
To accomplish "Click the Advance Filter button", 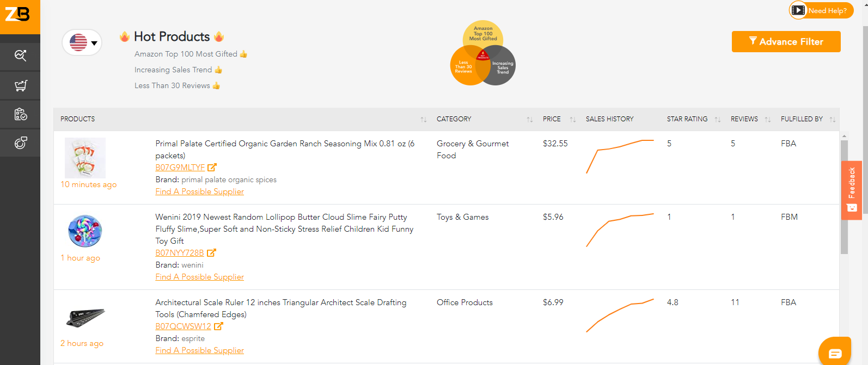I will point(786,42).
